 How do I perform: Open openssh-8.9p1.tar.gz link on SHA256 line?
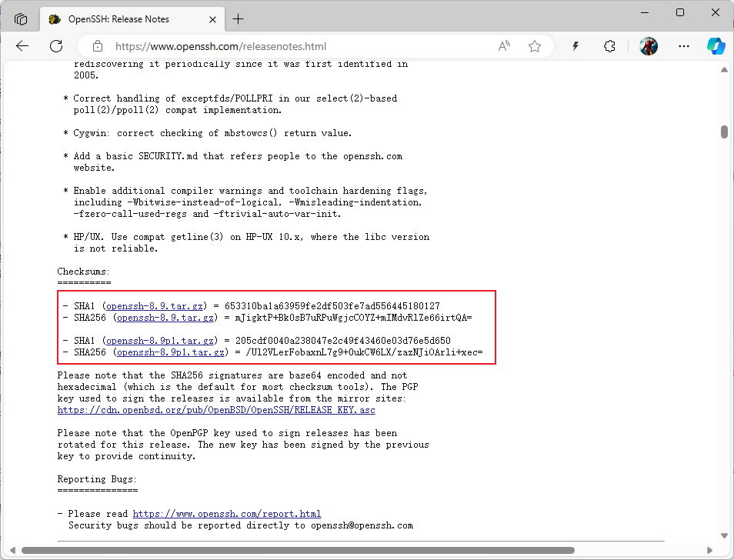point(171,352)
